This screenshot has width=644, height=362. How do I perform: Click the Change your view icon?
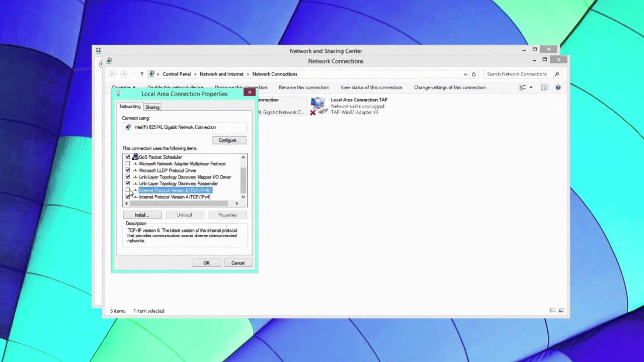coord(523,87)
